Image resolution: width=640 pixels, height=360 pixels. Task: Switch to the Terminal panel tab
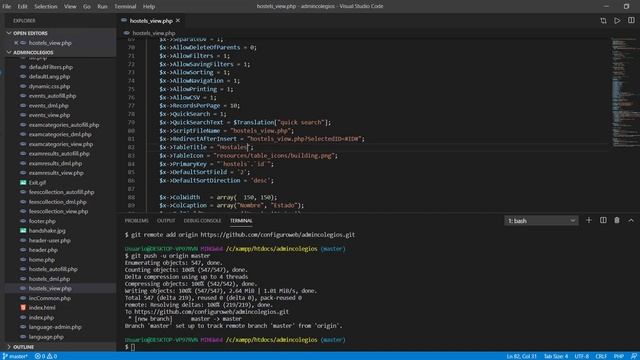tap(241, 221)
